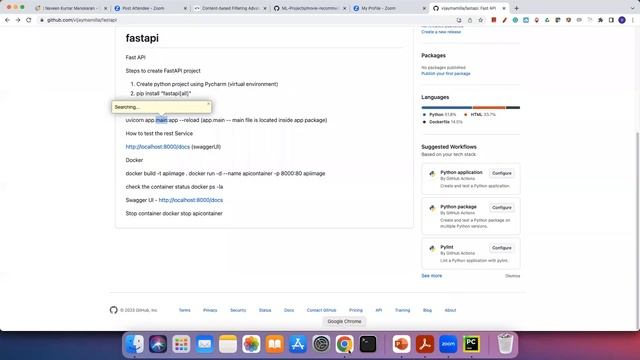Open a new browser tab

[x=516, y=8]
